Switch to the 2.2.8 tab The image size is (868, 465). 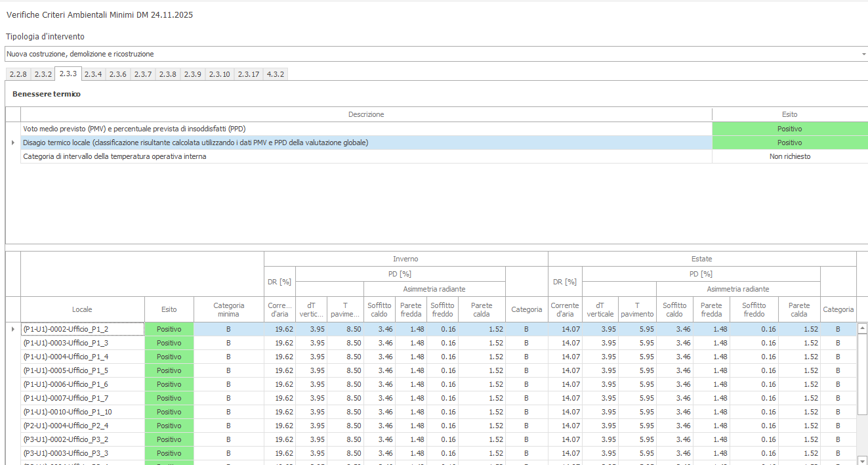pyautogui.click(x=18, y=74)
